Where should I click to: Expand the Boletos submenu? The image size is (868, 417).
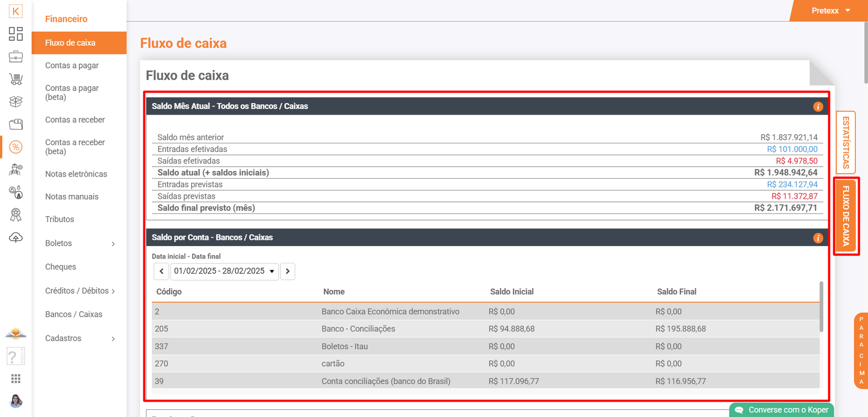(80, 243)
